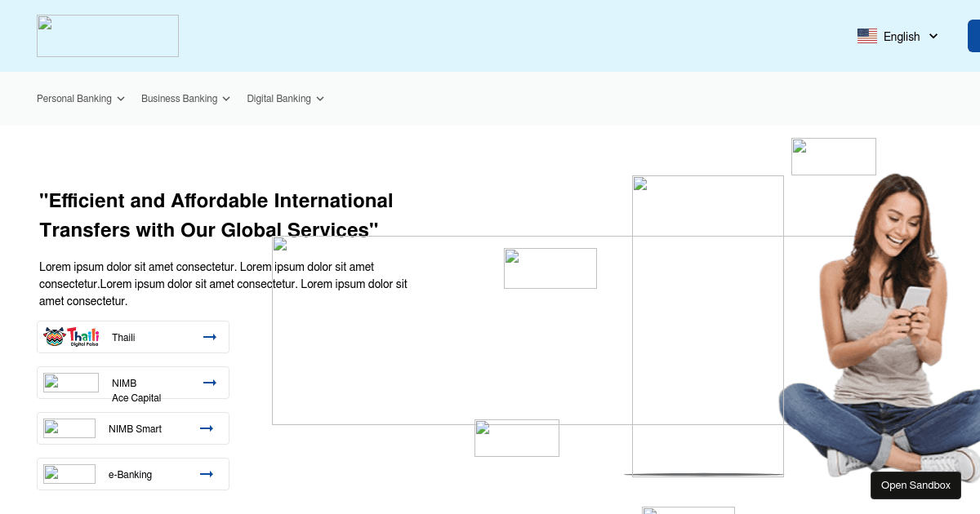
Task: Open the NIMB Smart service link
Action: tap(135, 429)
